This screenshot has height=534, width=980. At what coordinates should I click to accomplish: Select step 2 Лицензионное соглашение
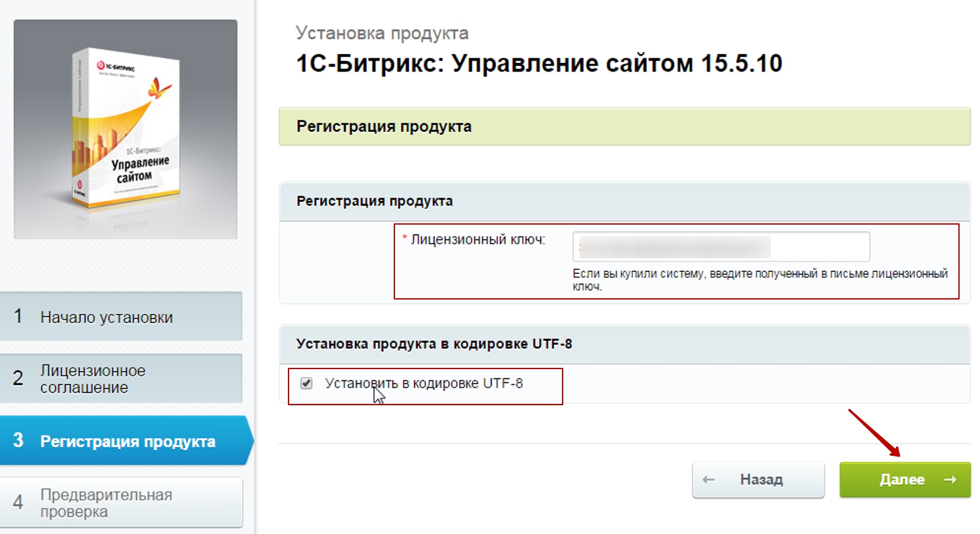(x=121, y=378)
